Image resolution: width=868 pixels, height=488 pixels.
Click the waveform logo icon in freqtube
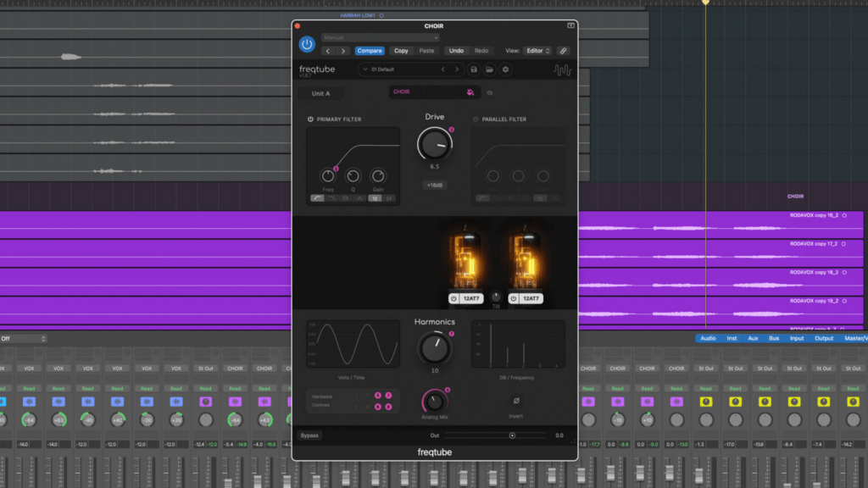click(562, 70)
